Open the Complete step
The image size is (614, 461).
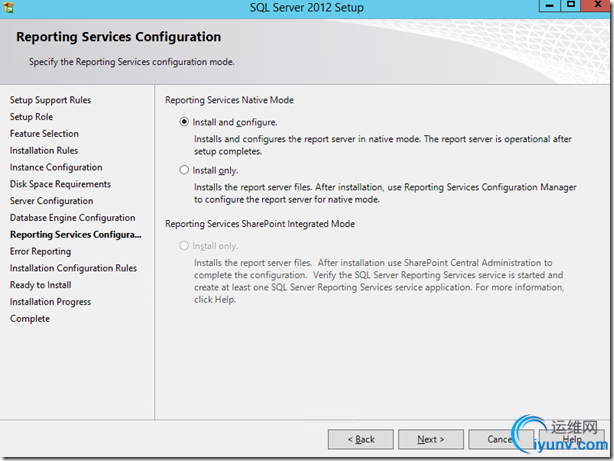[x=30, y=319]
